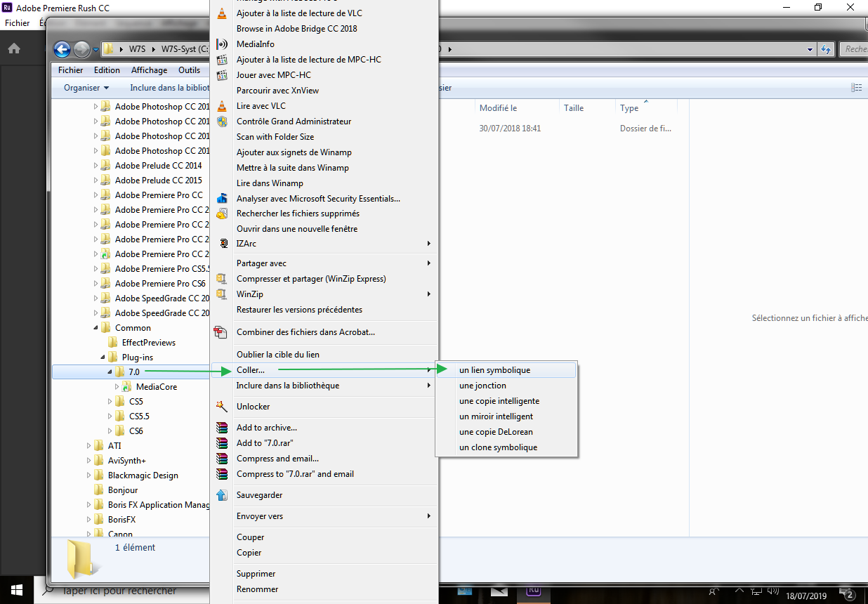Open the notification center icon in taskbar

(x=846, y=593)
